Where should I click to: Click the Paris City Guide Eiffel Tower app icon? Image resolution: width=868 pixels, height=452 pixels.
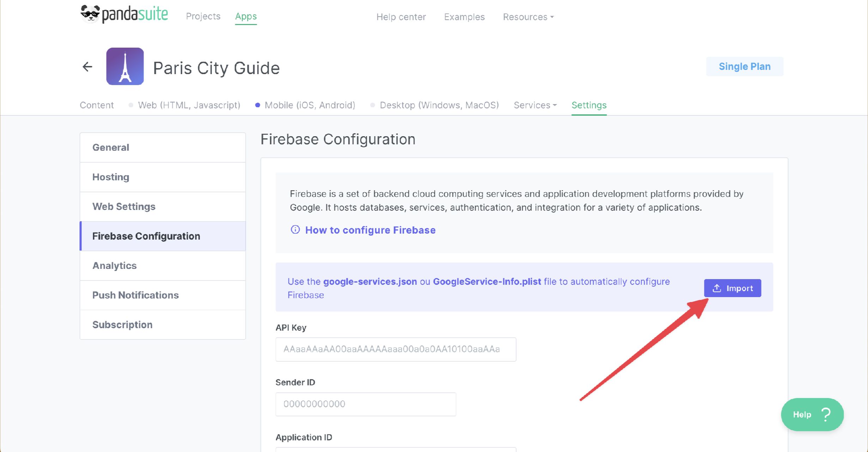pos(125,66)
